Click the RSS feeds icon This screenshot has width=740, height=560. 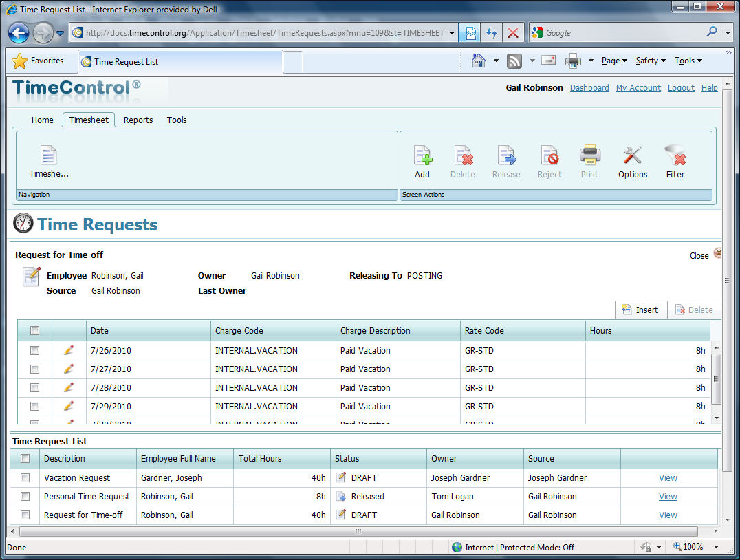point(514,61)
